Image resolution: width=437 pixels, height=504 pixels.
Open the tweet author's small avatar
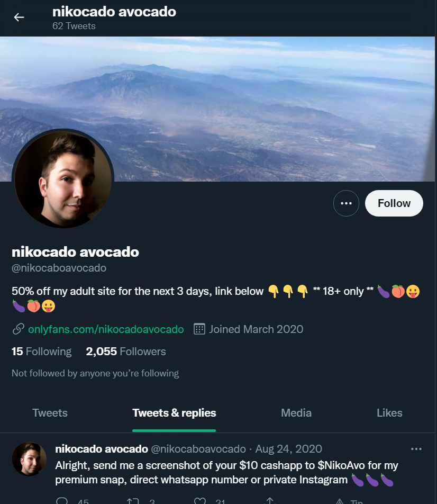(29, 458)
